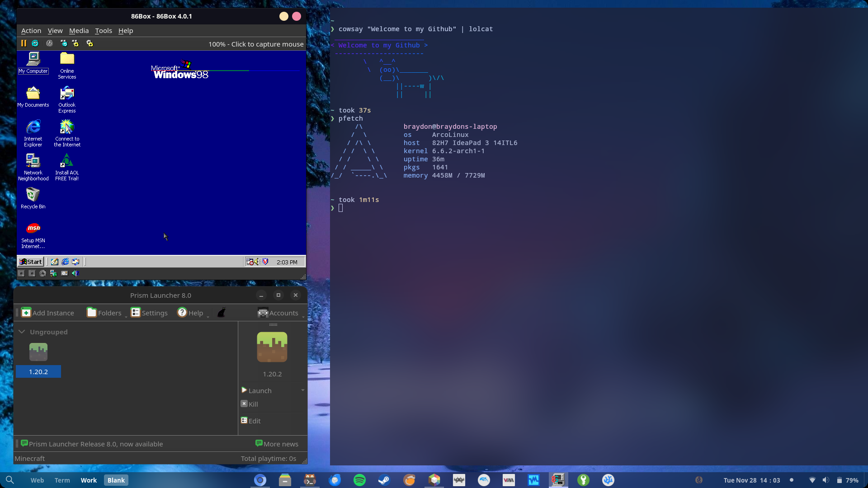Open the Launch dropdown arrow

(x=303, y=390)
